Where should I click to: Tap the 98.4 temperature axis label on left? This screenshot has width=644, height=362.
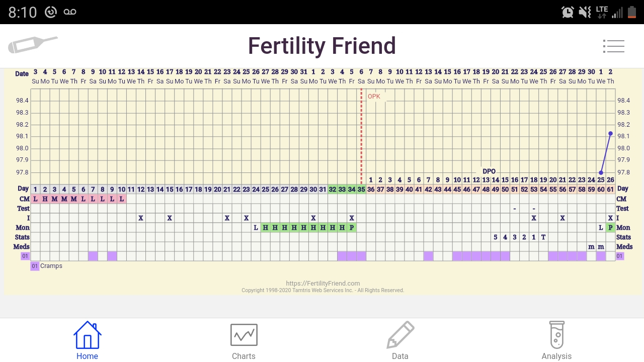tap(22, 101)
